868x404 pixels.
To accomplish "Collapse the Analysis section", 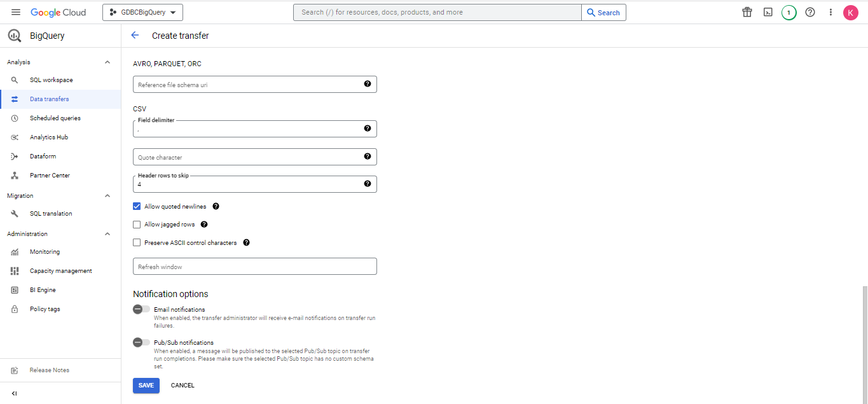I will tap(107, 62).
